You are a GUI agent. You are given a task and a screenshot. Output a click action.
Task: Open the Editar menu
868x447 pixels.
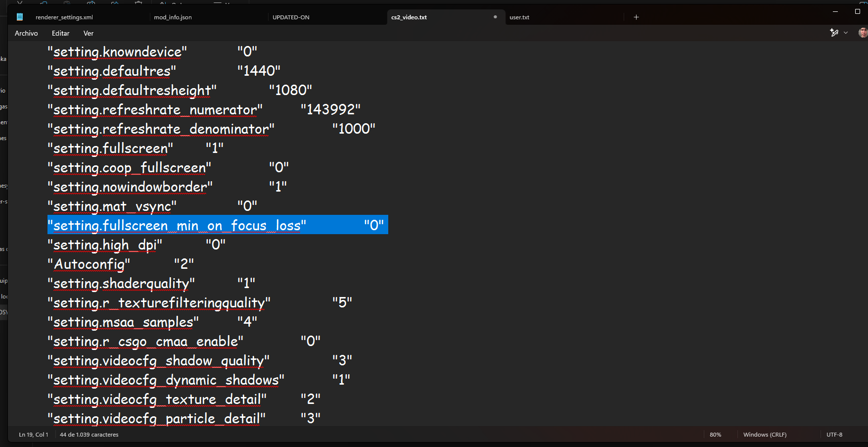pyautogui.click(x=60, y=33)
